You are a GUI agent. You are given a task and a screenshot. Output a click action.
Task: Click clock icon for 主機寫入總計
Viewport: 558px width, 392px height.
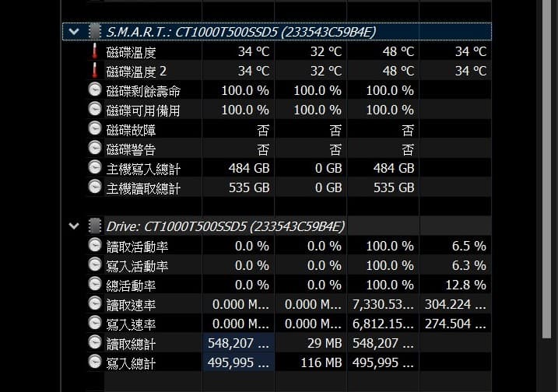point(95,167)
